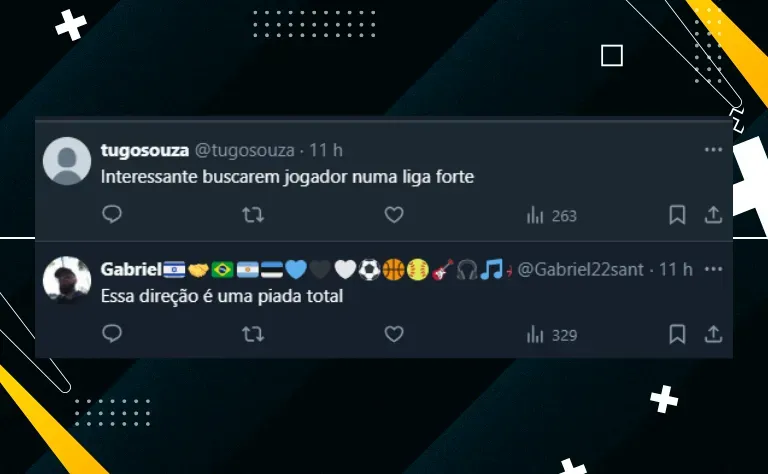Open tweet text Essa direção é uma piada total

tap(222, 296)
